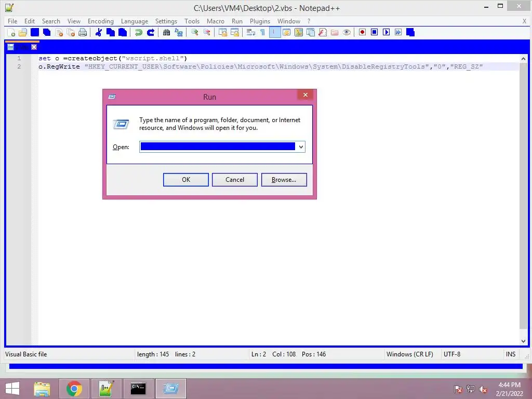Open the Function List panel icon
The height and width of the screenshot is (399, 532).
[x=322, y=32]
